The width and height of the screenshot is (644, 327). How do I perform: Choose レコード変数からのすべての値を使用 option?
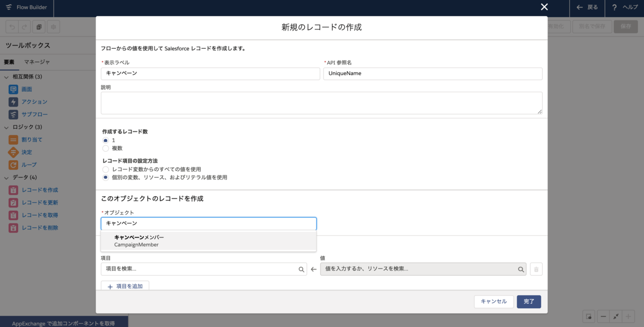point(106,169)
